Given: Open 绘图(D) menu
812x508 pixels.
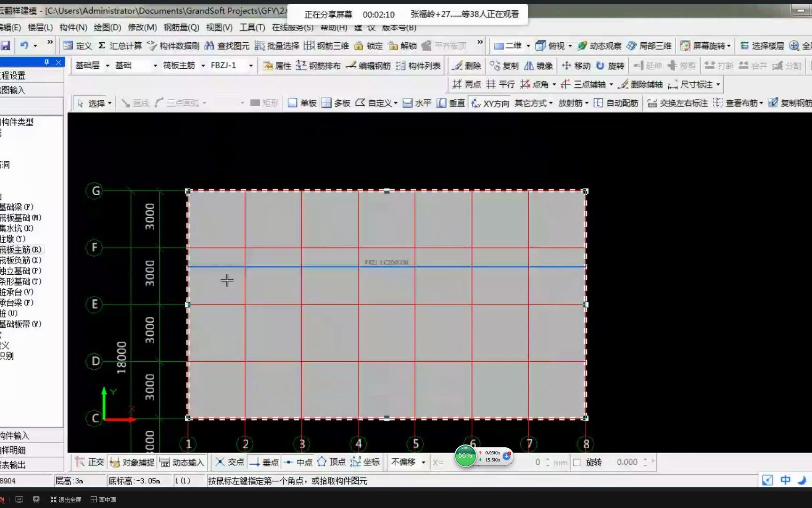Looking at the screenshot, I should coord(108,27).
